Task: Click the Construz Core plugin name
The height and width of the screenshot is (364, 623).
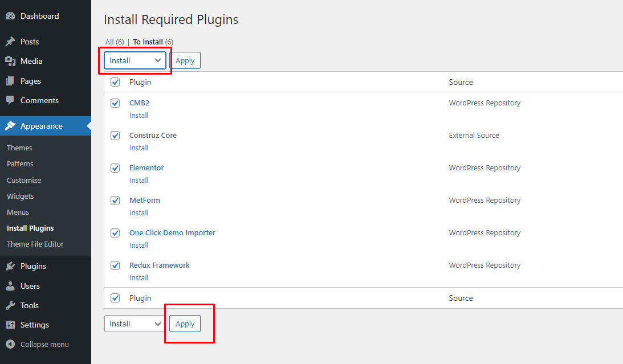Action: tap(153, 136)
